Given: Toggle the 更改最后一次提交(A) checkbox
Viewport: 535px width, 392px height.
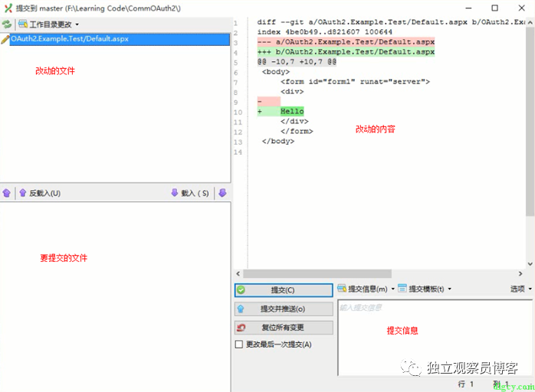Looking at the screenshot, I should click(x=239, y=345).
